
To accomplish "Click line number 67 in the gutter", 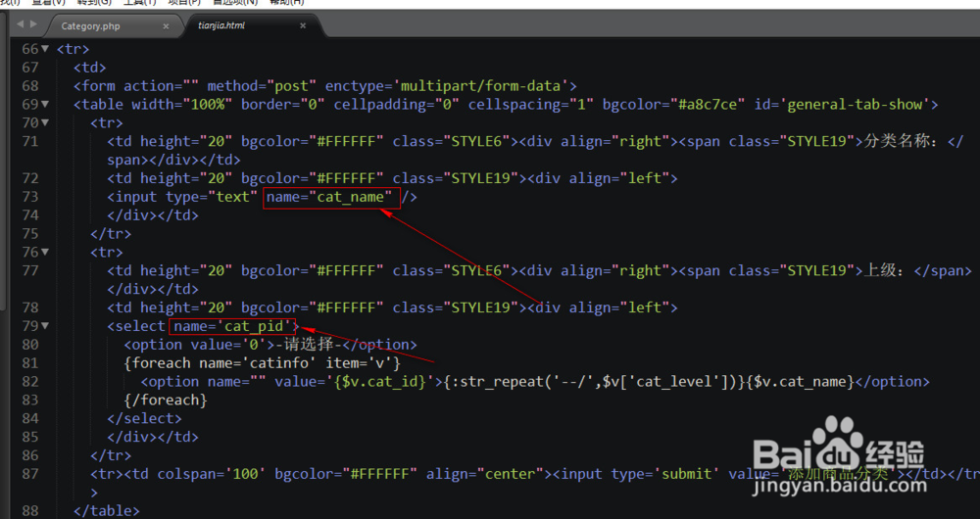I will coord(30,68).
